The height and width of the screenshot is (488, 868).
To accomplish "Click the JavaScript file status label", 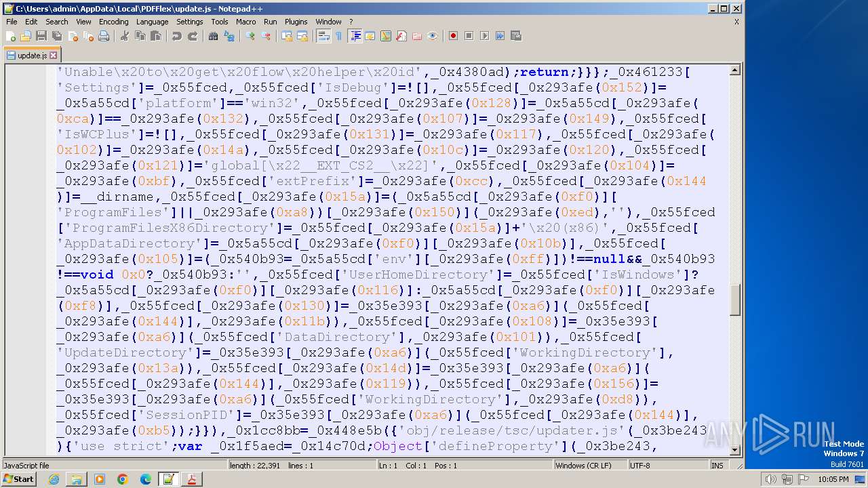I will [26, 466].
